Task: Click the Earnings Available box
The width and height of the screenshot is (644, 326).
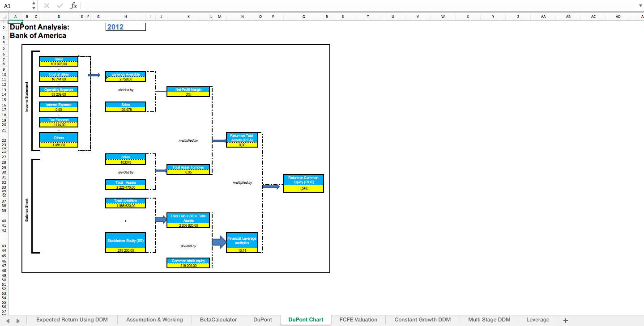Action: [x=125, y=76]
